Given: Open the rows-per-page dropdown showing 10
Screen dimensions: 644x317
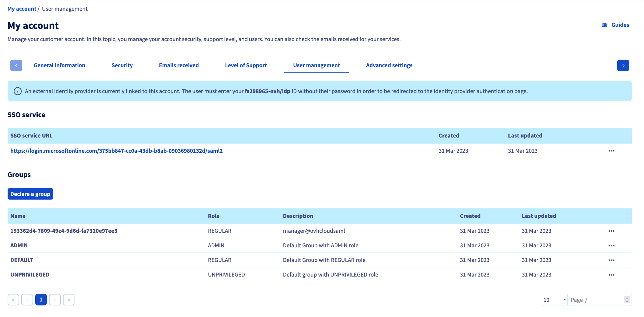Looking at the screenshot, I should click(x=555, y=300).
